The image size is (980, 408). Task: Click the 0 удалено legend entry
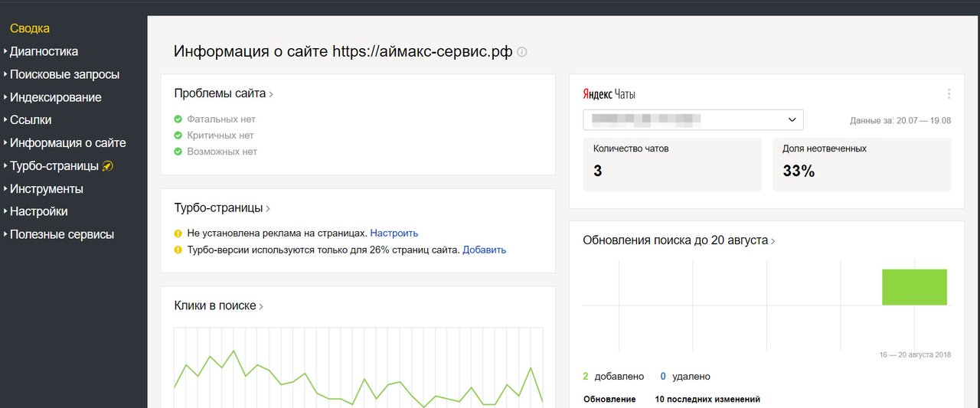(685, 377)
